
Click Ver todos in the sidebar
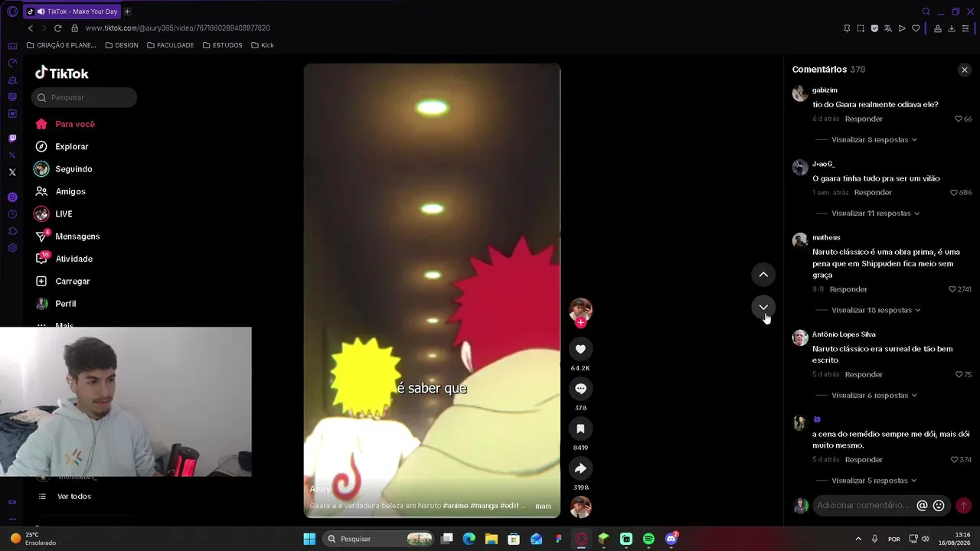coord(73,497)
